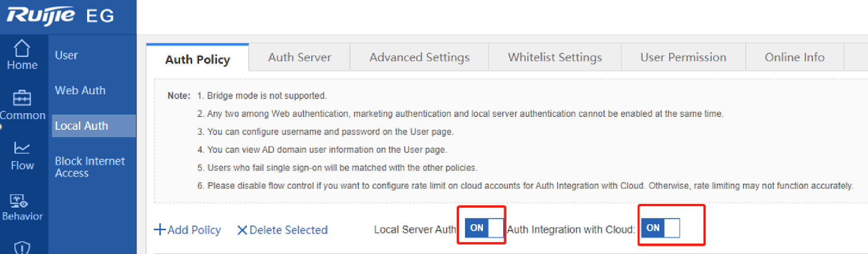Open the Advanced Settings tab
The image size is (868, 254).
(419, 57)
